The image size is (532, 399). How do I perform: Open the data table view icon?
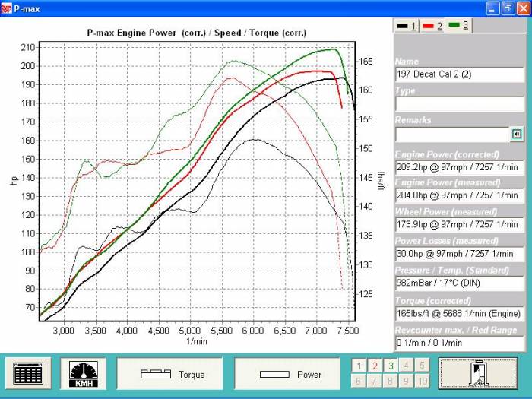(28, 373)
